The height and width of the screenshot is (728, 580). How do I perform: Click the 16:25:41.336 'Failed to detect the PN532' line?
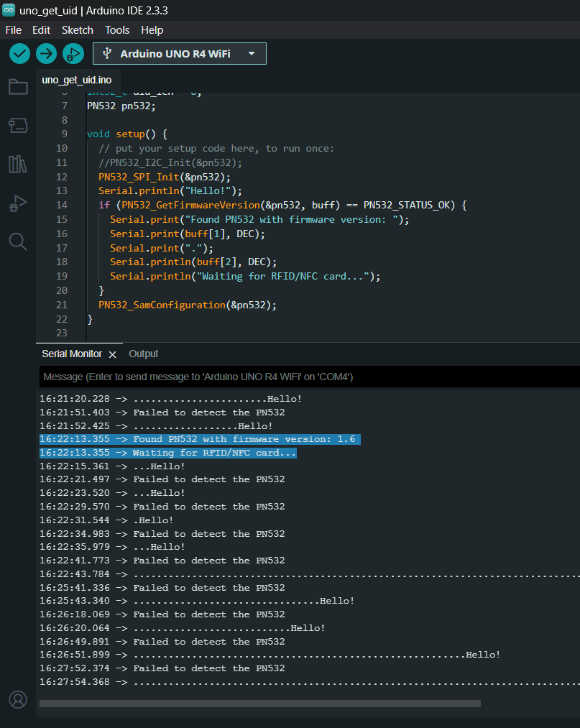click(x=162, y=588)
